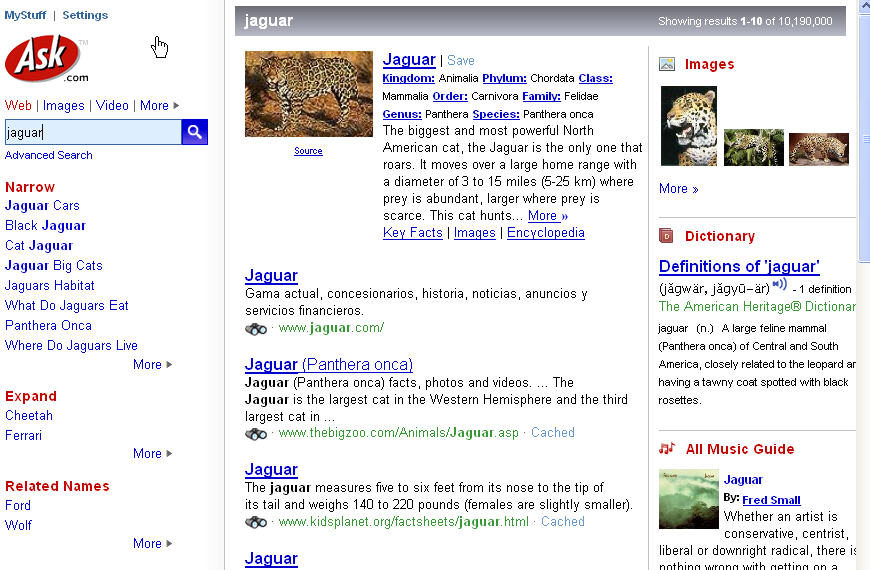Click More » after smart answer description
The image size is (870, 570).
click(548, 215)
